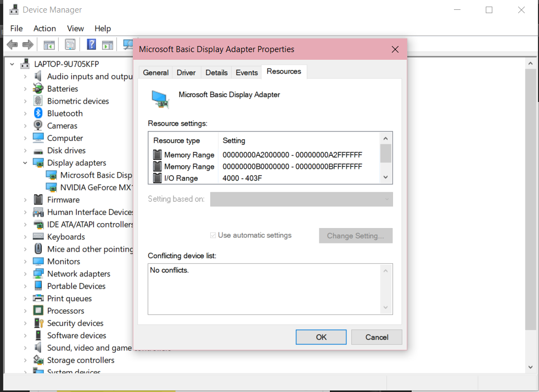The height and width of the screenshot is (392, 539).
Task: Collapse the LAPTOP-9U705KFP root node
Action: tap(12, 64)
